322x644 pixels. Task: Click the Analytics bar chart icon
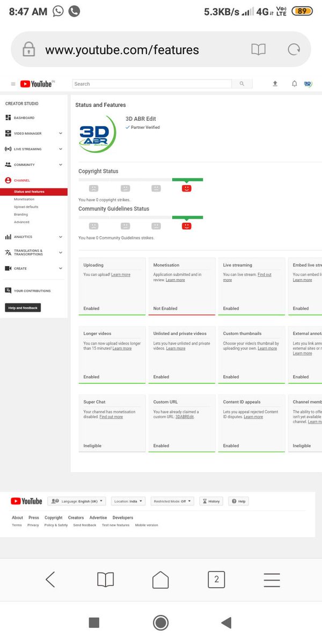[x=8, y=237]
